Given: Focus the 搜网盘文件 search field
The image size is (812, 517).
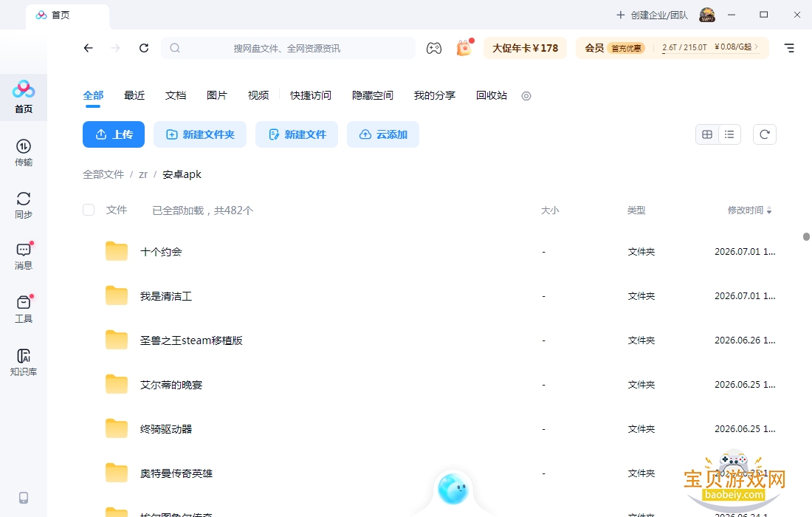Looking at the screenshot, I should click(x=287, y=48).
